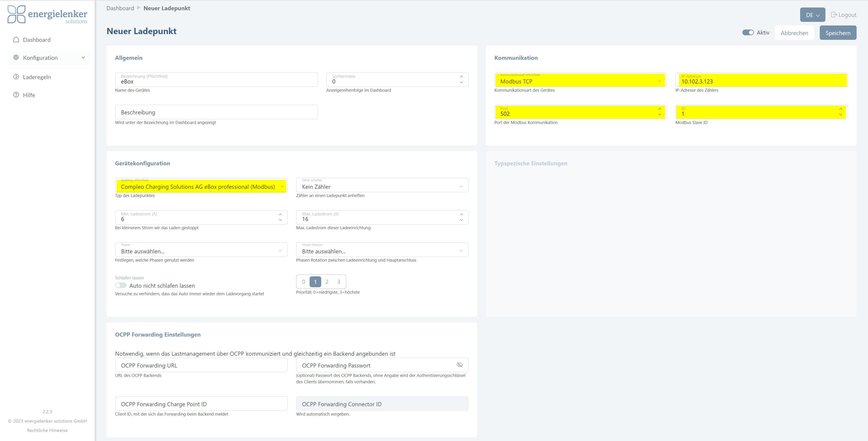Open the Phasen Rotation dropdown
The width and height of the screenshot is (868, 441).
pos(382,251)
